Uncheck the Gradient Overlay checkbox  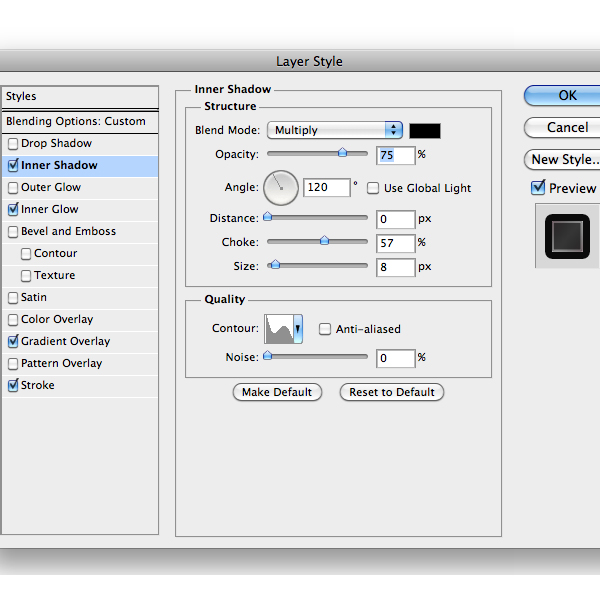point(13,342)
